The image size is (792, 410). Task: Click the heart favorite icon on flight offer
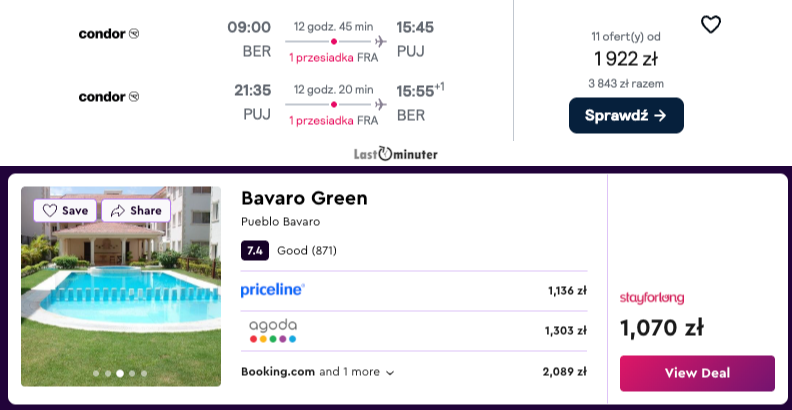coord(711,24)
